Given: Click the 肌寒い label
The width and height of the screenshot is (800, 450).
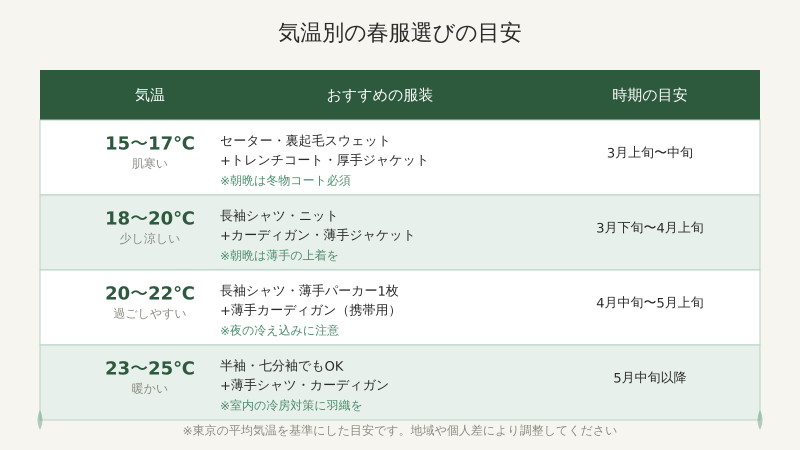Looking at the screenshot, I should pyautogui.click(x=150, y=163).
